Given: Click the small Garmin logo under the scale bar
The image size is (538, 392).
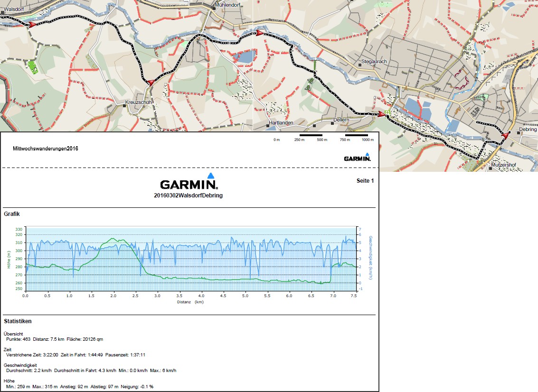Looking at the screenshot, I should pyautogui.click(x=357, y=158).
